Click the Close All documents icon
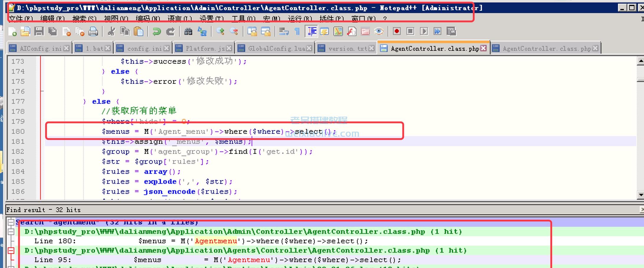The height and width of the screenshot is (268, 644). tap(80, 31)
